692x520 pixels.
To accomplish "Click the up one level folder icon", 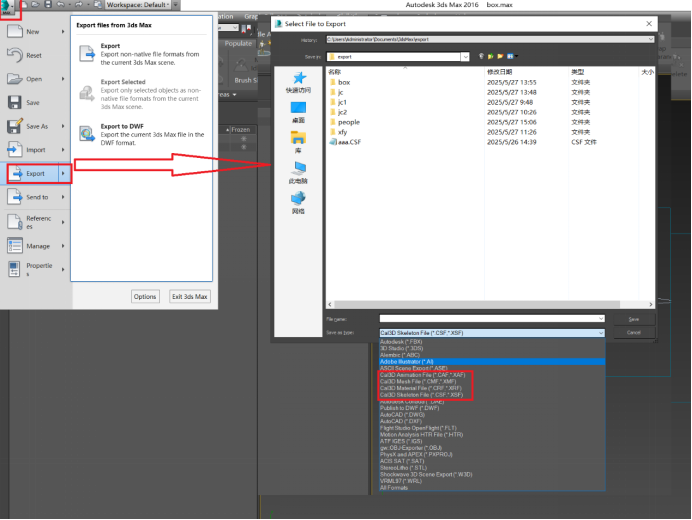I will [490, 56].
